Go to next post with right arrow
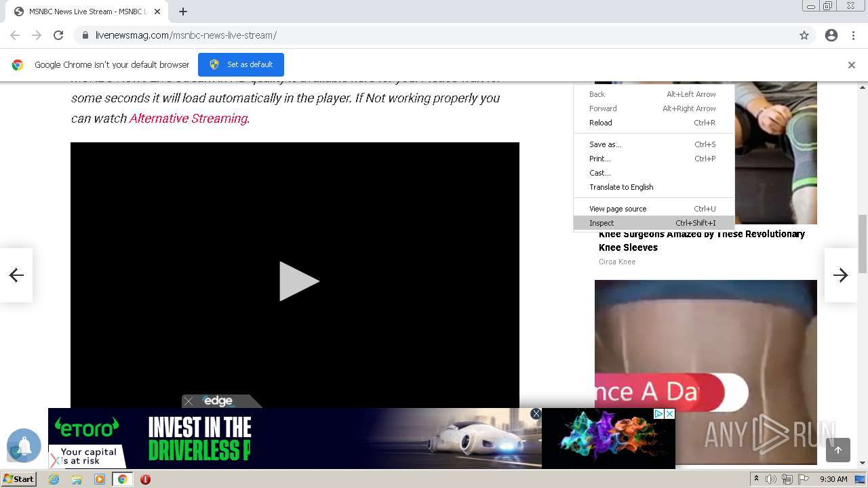The height and width of the screenshot is (488, 868). point(841,274)
